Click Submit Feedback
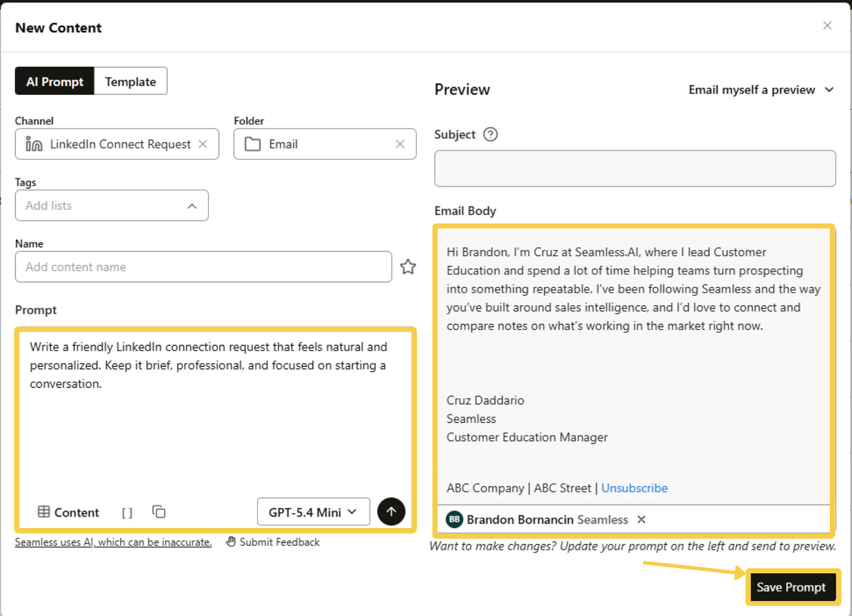This screenshot has width=852, height=616. pos(273,542)
